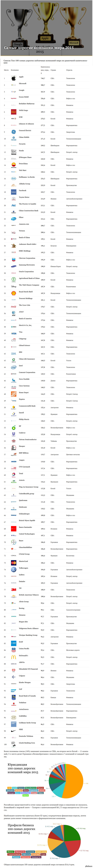
Task: Click the Apple logo in row 1
Action: pos(13,78)
